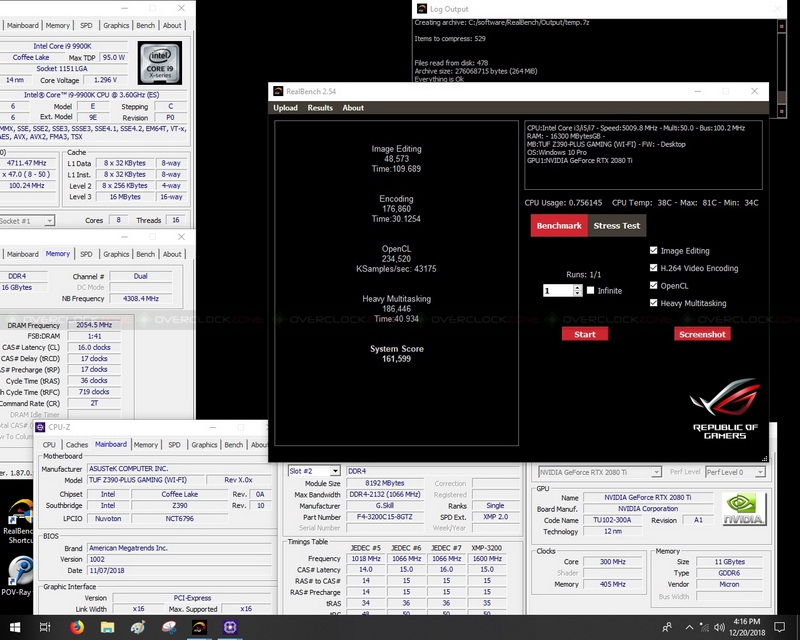Toggle the Image Editing checkbox
The image size is (800, 640).
click(x=654, y=250)
